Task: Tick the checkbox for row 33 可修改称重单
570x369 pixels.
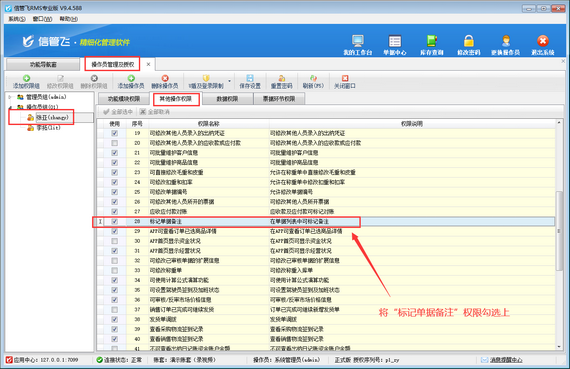Action: click(115, 270)
